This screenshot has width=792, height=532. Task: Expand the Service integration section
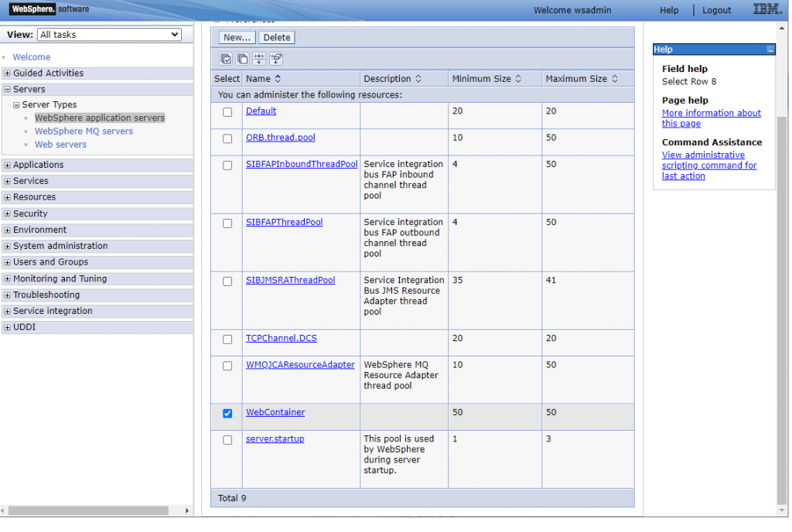[x=7, y=312]
